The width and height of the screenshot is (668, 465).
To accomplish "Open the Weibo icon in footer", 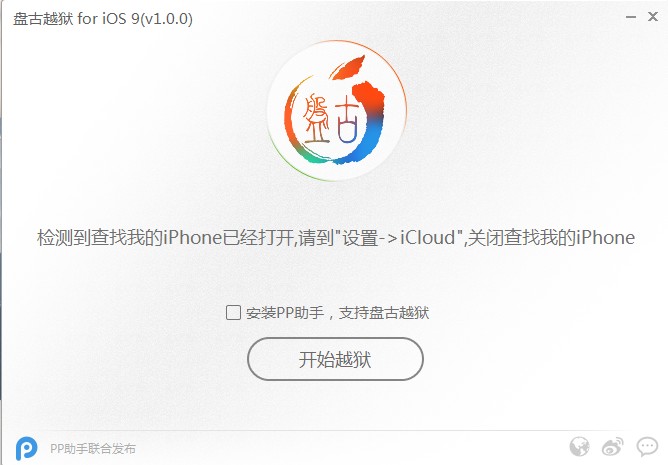I will click(613, 447).
